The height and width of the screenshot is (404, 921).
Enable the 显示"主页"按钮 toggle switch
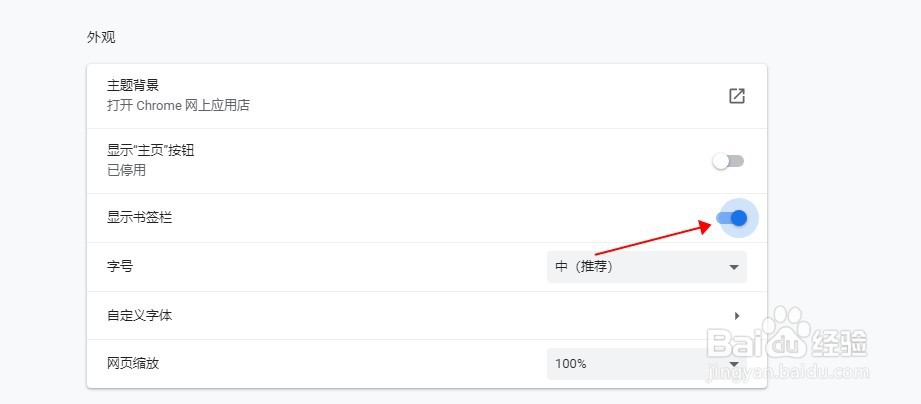point(728,161)
